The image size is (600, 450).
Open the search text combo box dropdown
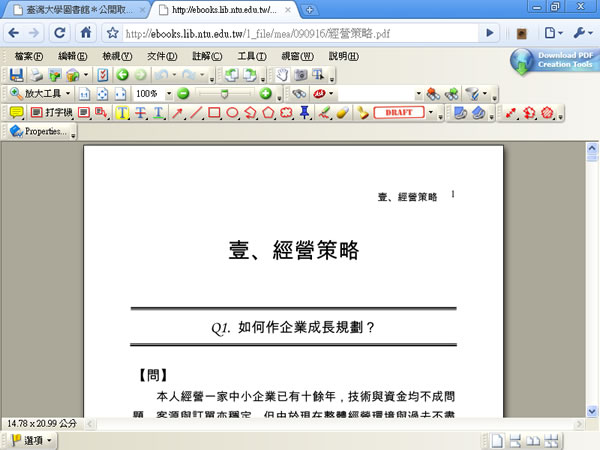[418, 93]
